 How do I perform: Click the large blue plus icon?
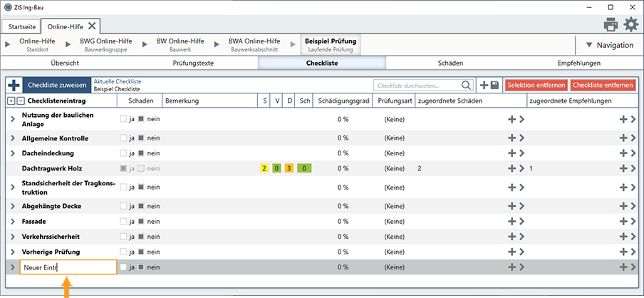(x=13, y=85)
